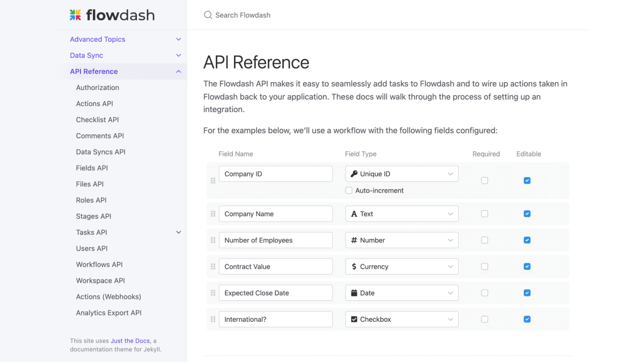The height and width of the screenshot is (362, 644).
Task: Untick Editable for Company ID
Action: point(527,181)
